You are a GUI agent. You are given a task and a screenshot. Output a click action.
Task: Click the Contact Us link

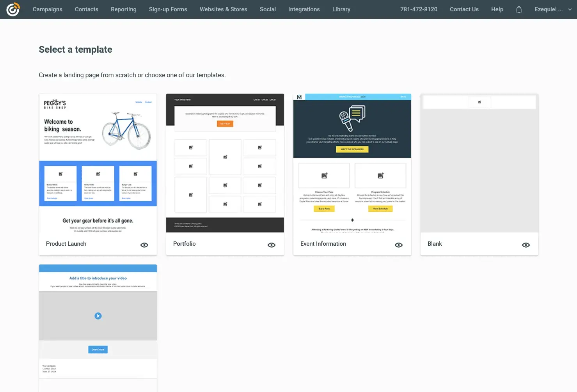pos(464,9)
